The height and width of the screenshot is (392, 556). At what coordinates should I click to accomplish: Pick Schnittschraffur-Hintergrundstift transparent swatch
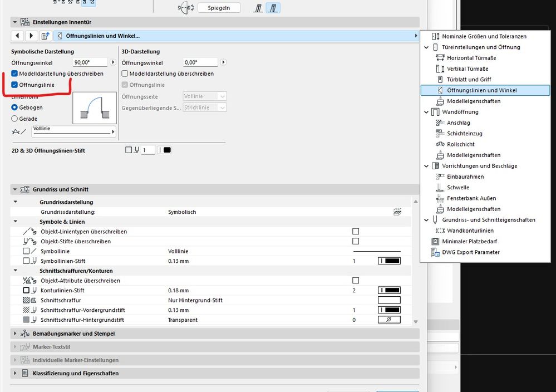pos(389,320)
